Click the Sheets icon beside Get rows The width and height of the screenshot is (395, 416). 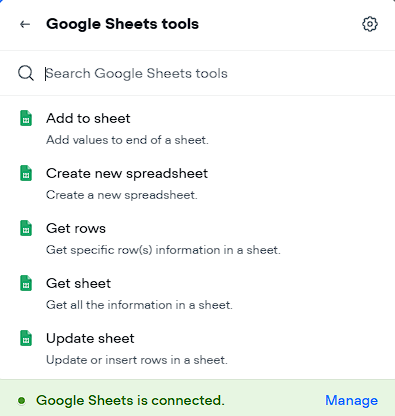click(26, 228)
